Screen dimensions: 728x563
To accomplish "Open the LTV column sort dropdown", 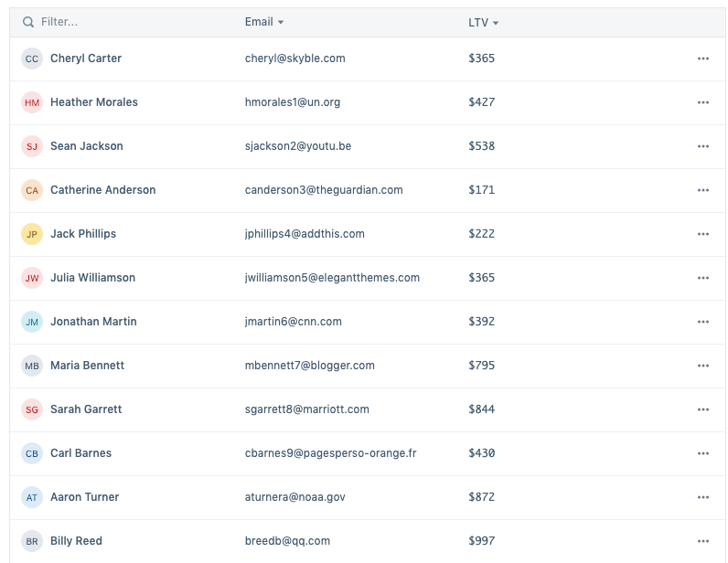I will point(496,23).
